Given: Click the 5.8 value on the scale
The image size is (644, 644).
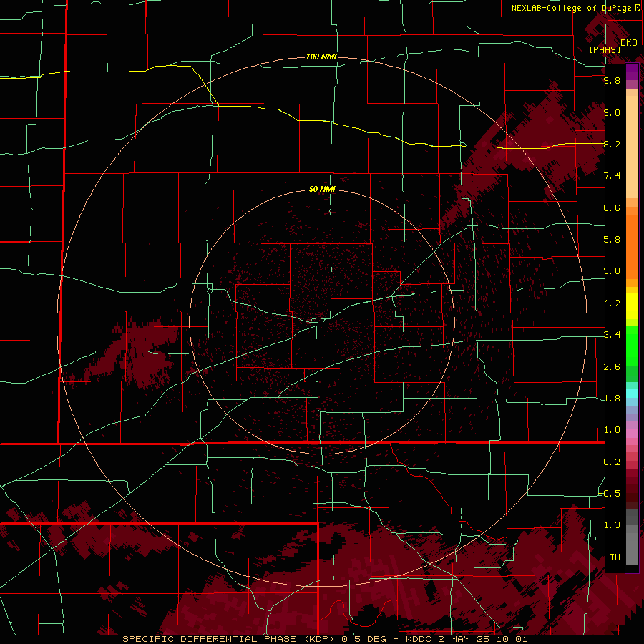Looking at the screenshot, I should (612, 240).
